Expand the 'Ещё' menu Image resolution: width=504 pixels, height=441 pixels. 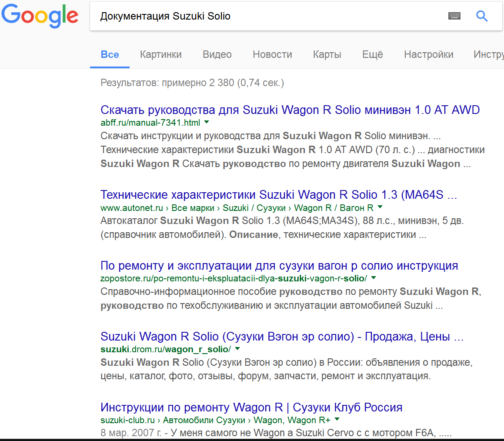pos(373,54)
